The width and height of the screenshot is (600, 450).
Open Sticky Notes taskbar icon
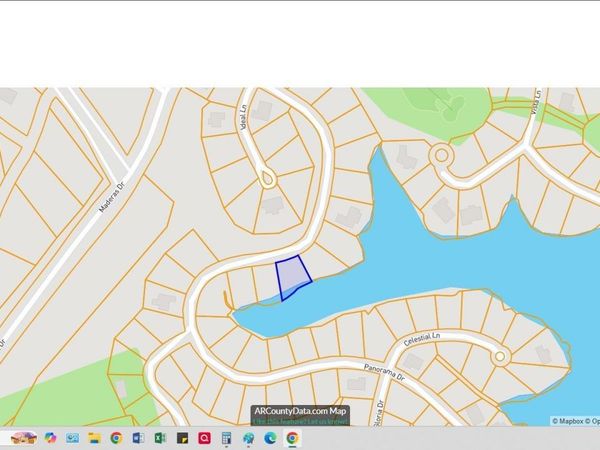(183, 438)
